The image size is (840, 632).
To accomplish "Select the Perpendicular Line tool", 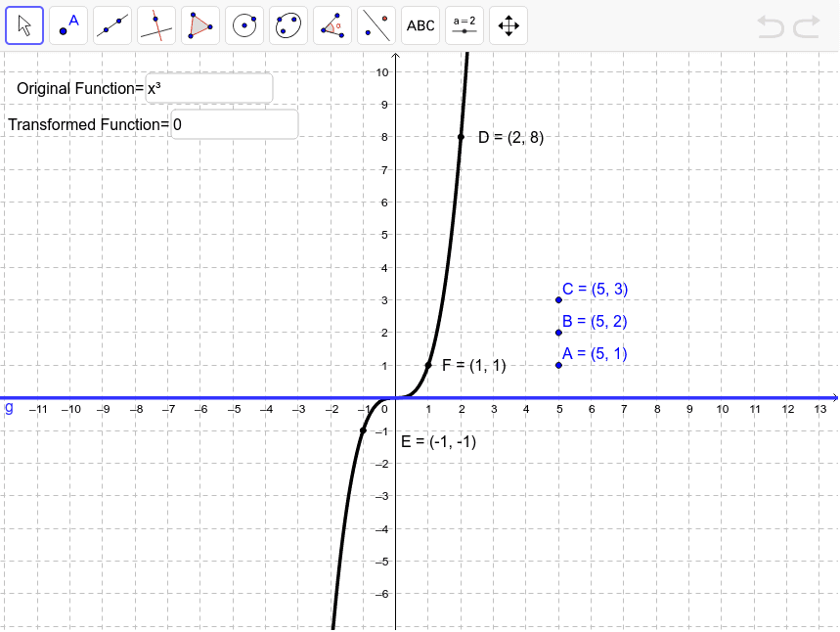I will [156, 25].
